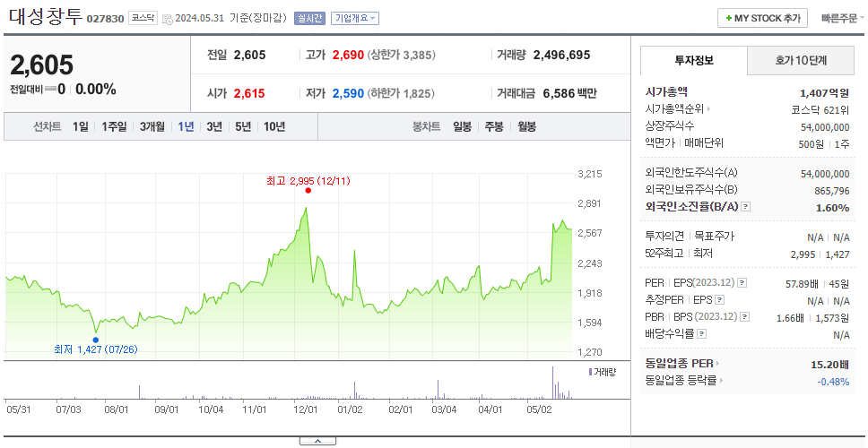Image resolution: width=868 pixels, height=448 pixels.
Task: Click the 거래량 value 2,496,695
Action: 562,56
